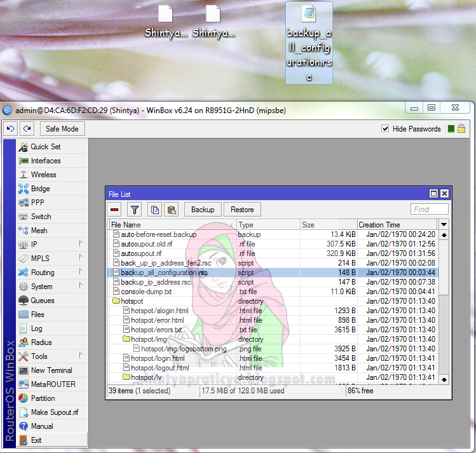Select backup_ip_address.rsc file row
The height and width of the screenshot is (453, 476).
pyautogui.click(x=273, y=282)
